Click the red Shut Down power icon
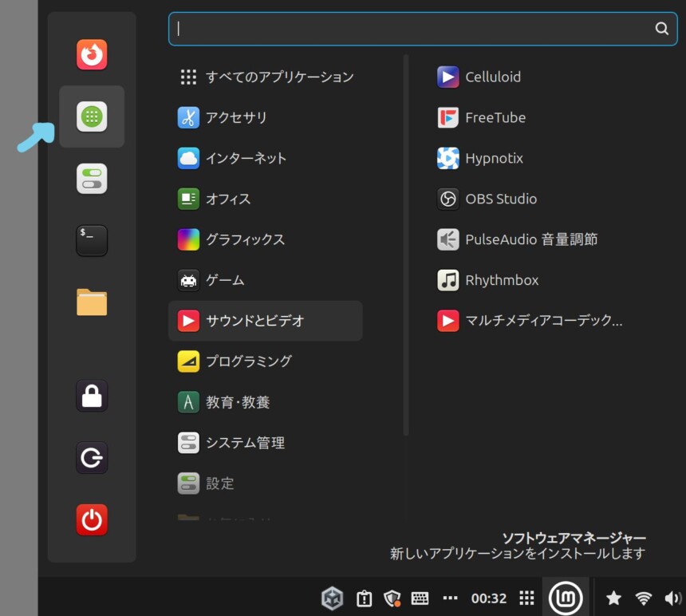This screenshot has width=686, height=616. 92,520
